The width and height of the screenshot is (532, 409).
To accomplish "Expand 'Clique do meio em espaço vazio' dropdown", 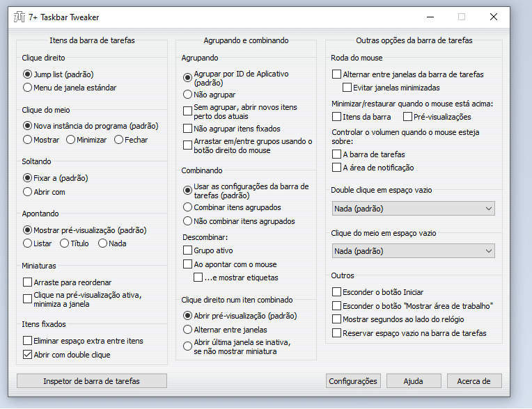I will coord(413,251).
